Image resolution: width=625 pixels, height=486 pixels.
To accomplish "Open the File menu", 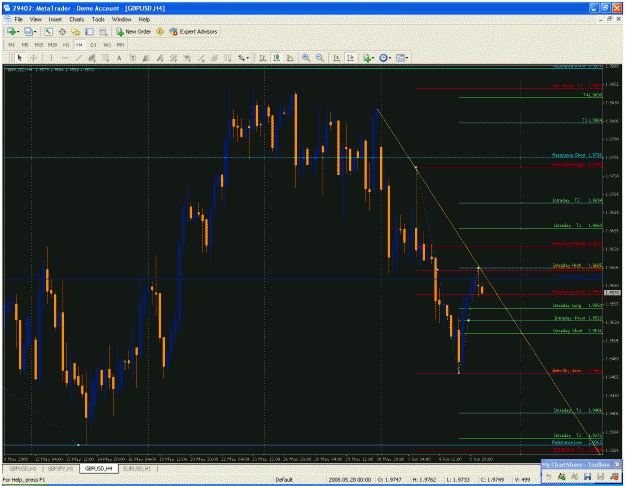I will [19, 19].
